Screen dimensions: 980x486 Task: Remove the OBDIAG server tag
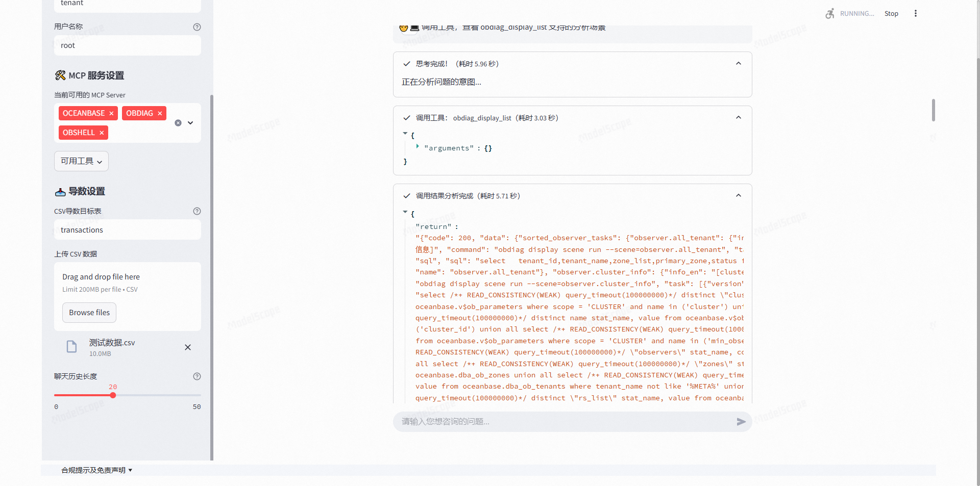(x=160, y=113)
